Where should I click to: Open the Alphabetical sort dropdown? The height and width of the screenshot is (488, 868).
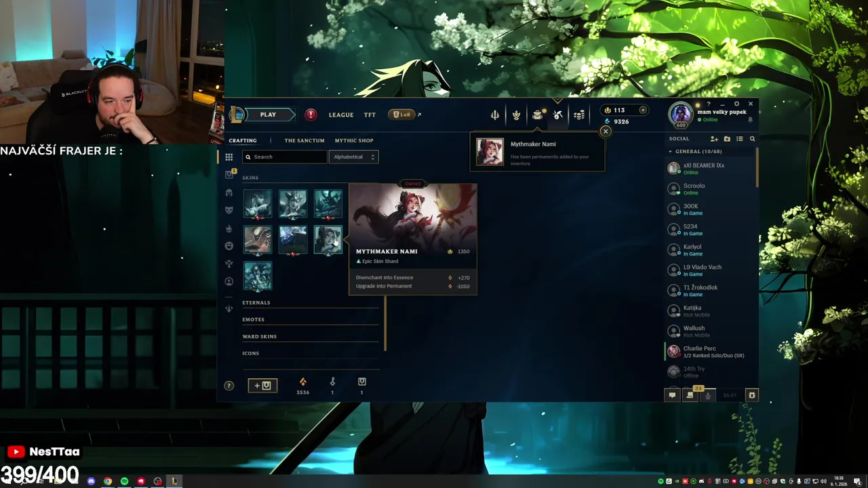353,157
